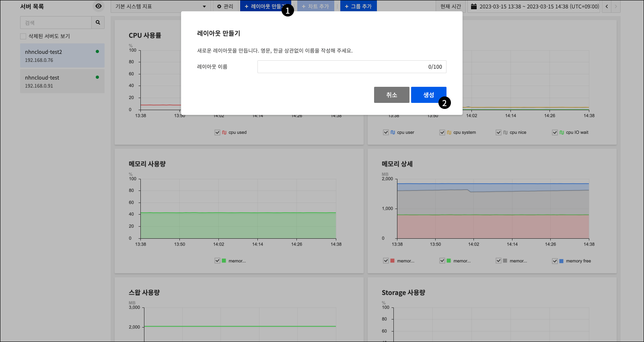Click nhncloud-test2 green status dot
Viewport: 644px width, 342px height.
[97, 51]
